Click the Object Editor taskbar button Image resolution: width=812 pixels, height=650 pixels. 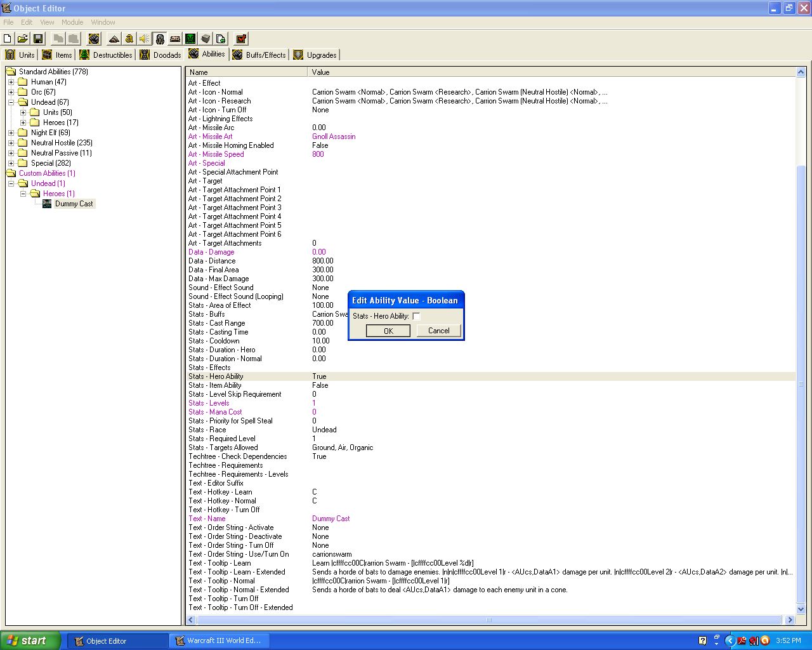point(118,641)
